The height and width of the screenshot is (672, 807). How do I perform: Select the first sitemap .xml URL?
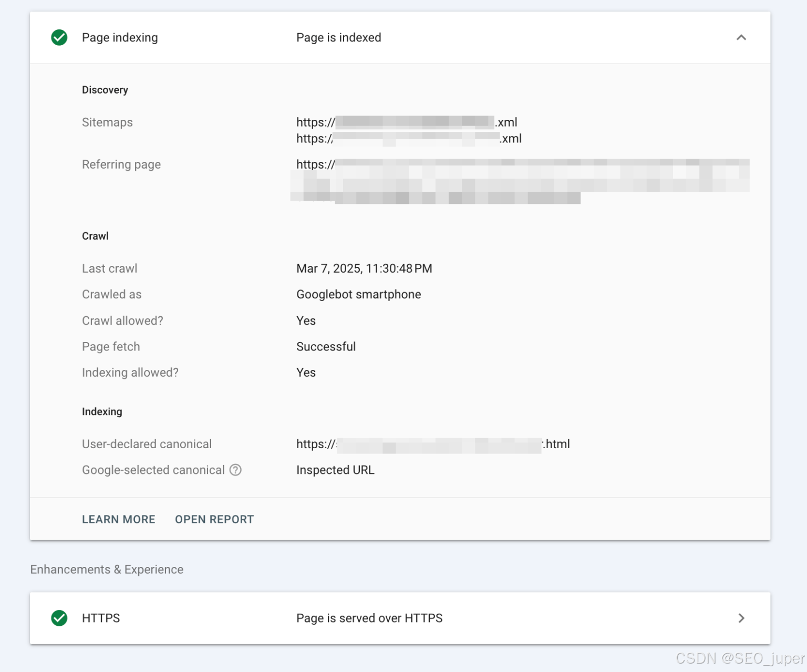pos(407,122)
